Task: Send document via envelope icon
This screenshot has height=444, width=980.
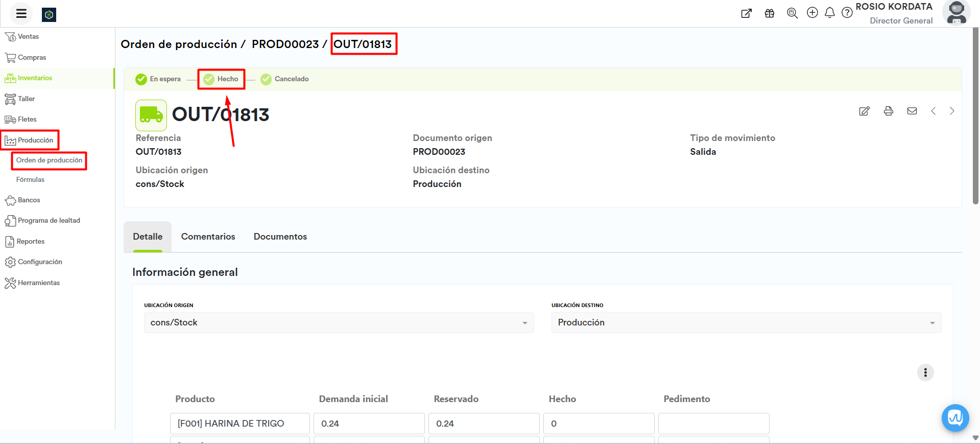Action: 912,111
